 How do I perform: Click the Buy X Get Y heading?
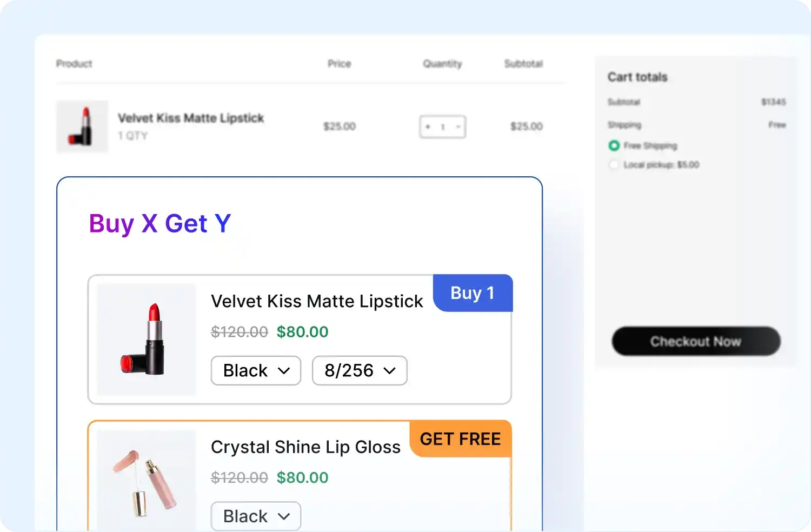pyautogui.click(x=160, y=223)
